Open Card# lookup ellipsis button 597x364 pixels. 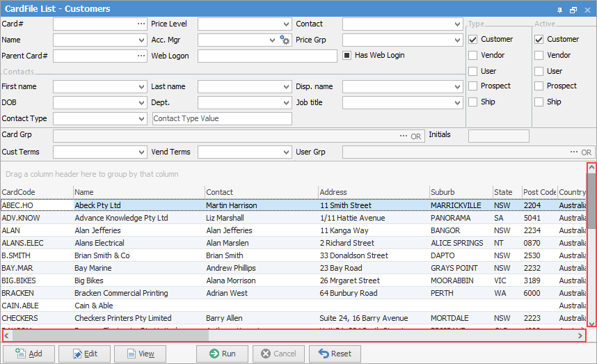point(141,24)
